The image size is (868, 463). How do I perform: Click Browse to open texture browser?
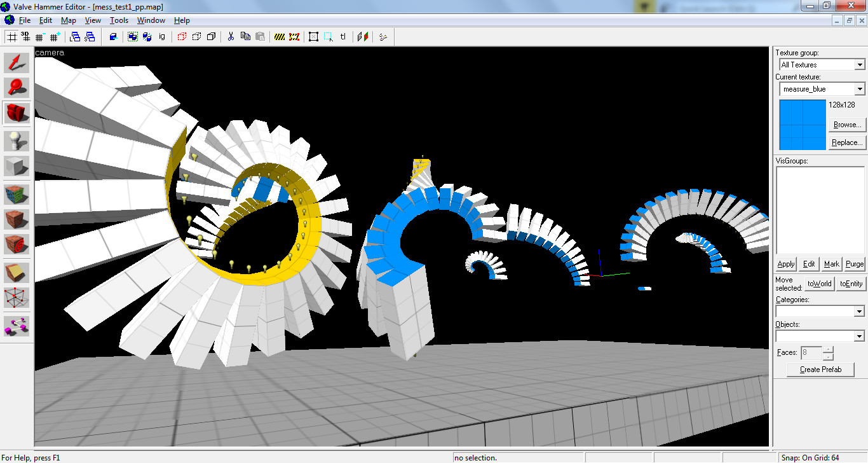(846, 124)
